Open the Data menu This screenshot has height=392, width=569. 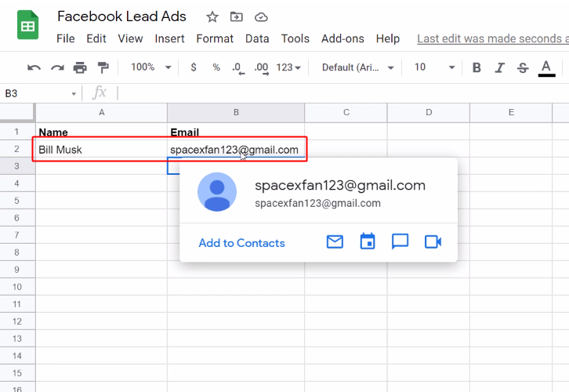pos(257,38)
